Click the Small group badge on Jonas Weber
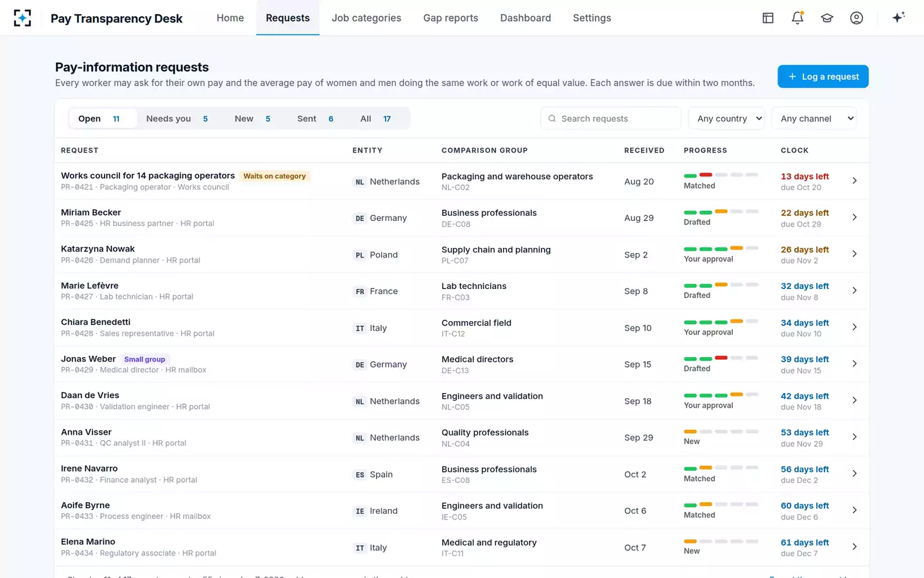Screen dimensions: 924x578 [144, 359]
